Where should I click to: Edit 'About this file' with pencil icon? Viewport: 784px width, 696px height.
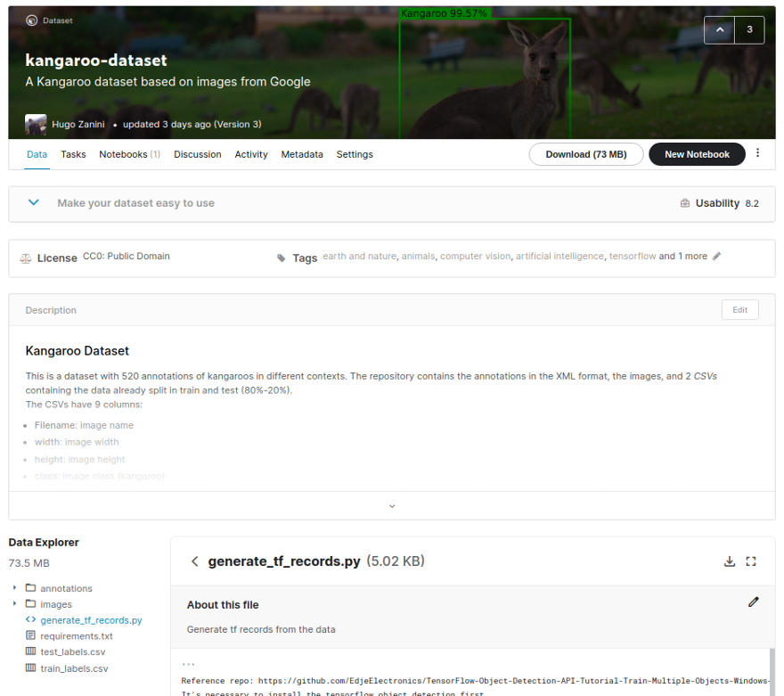754,602
